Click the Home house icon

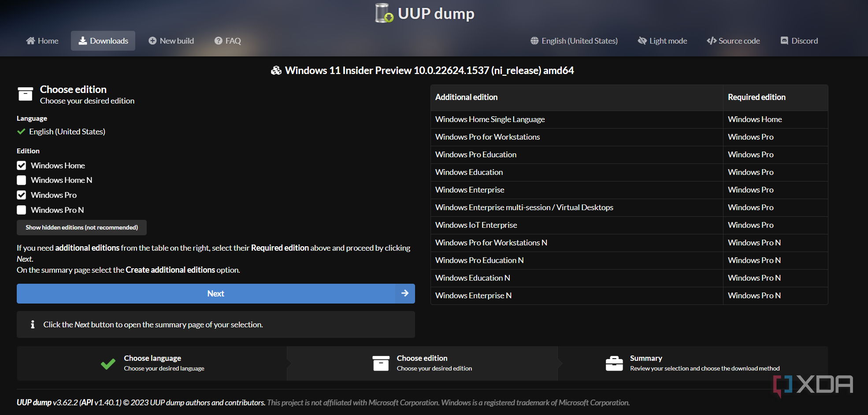30,41
